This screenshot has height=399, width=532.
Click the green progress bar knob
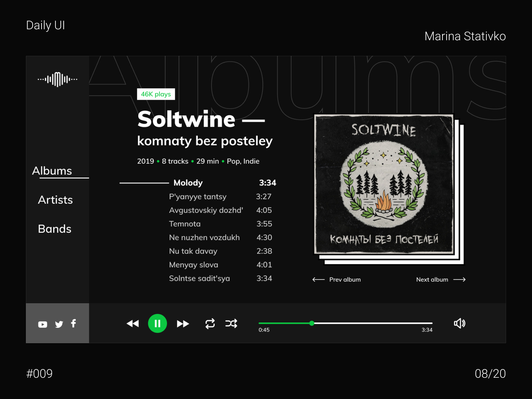312,323
